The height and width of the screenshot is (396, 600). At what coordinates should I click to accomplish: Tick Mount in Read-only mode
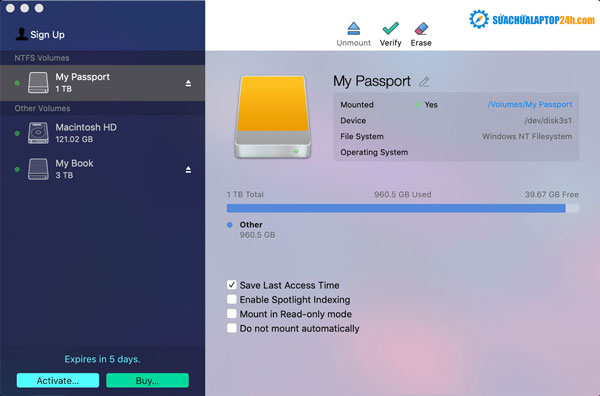[232, 314]
